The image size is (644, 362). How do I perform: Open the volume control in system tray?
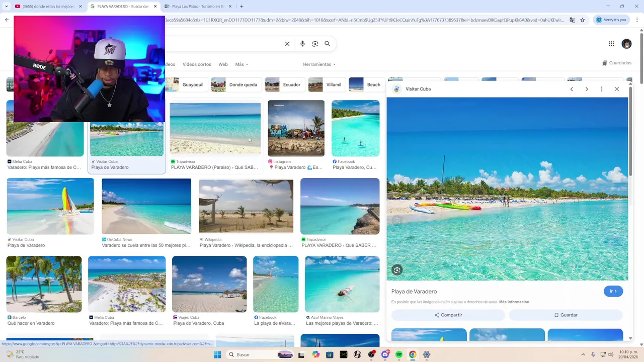(x=611, y=354)
